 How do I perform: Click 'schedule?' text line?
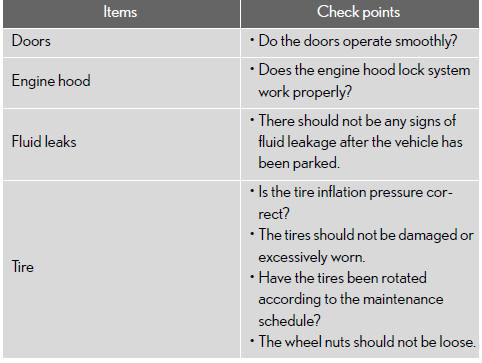[289, 321]
